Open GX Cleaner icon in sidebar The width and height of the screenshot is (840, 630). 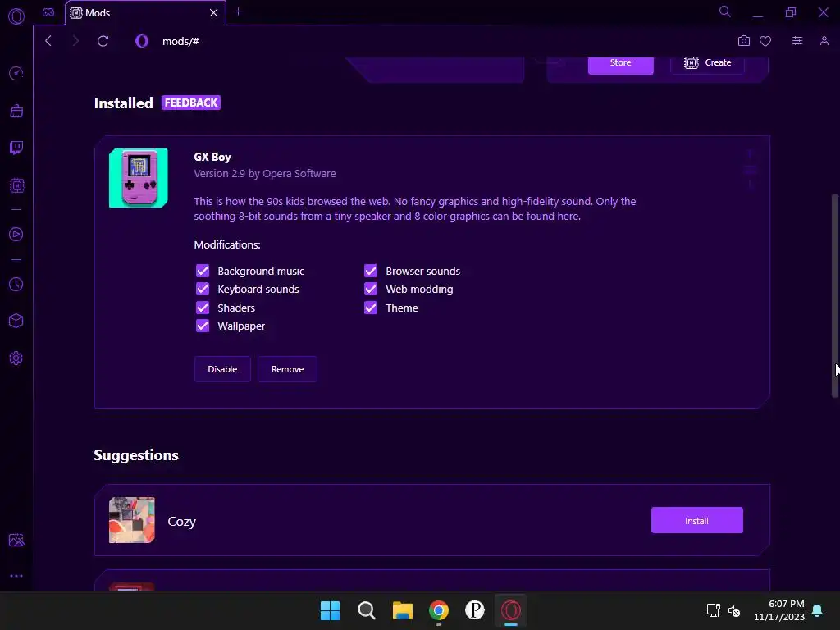click(x=16, y=111)
